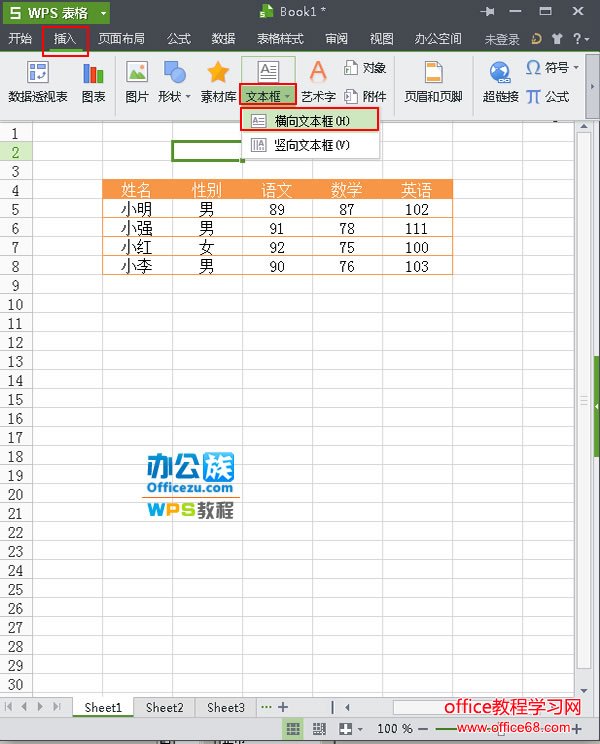Zoom out with the minus button

pyautogui.click(x=424, y=729)
